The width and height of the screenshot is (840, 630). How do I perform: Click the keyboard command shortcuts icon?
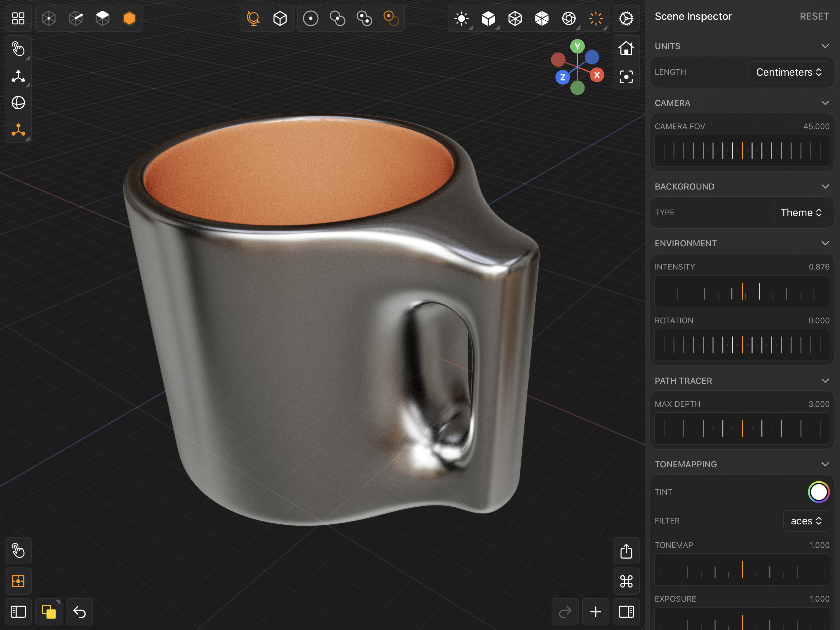(626, 581)
